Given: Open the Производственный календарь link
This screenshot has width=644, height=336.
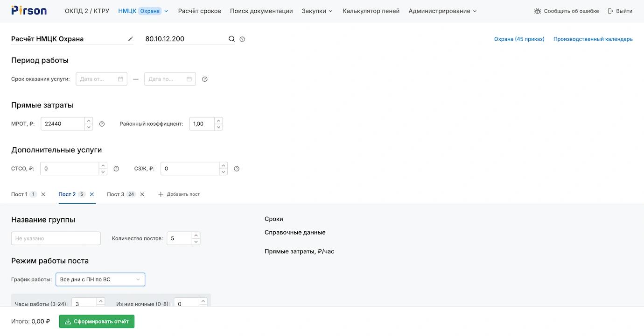Looking at the screenshot, I should (593, 39).
